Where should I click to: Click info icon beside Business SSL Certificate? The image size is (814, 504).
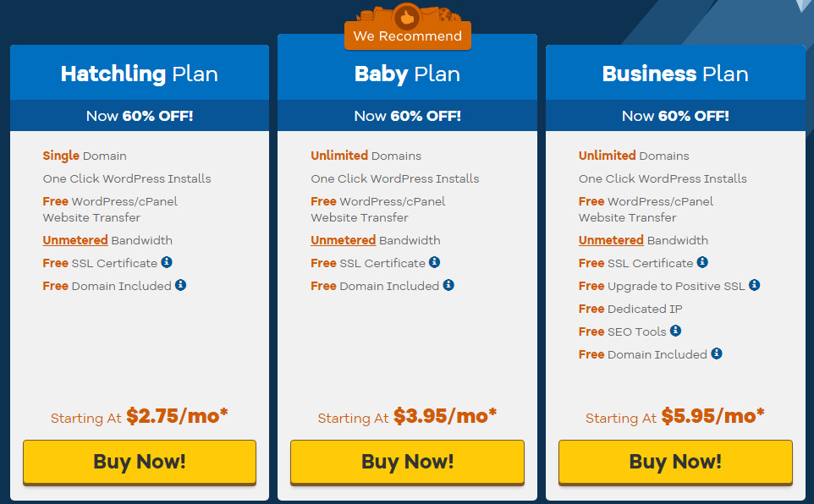point(702,262)
